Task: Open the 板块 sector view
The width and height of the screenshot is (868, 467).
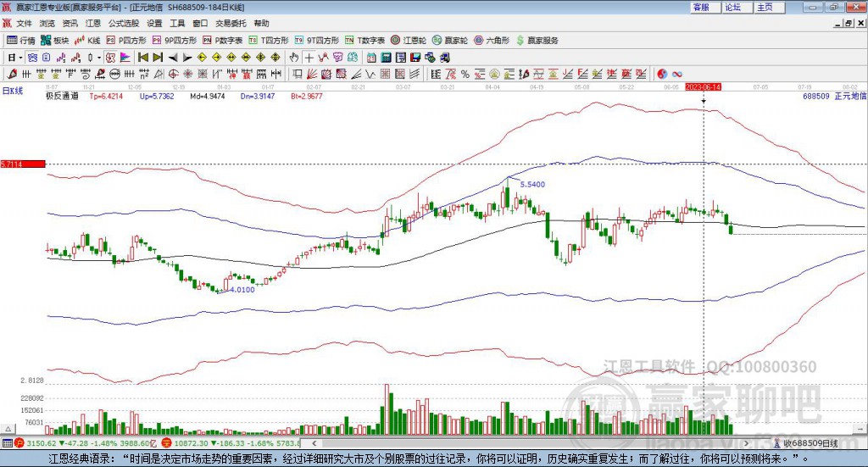Action: pos(55,41)
